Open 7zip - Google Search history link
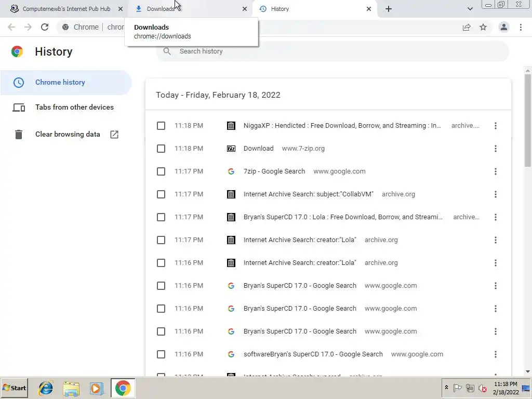Image resolution: width=532 pixels, height=399 pixels. tap(274, 171)
